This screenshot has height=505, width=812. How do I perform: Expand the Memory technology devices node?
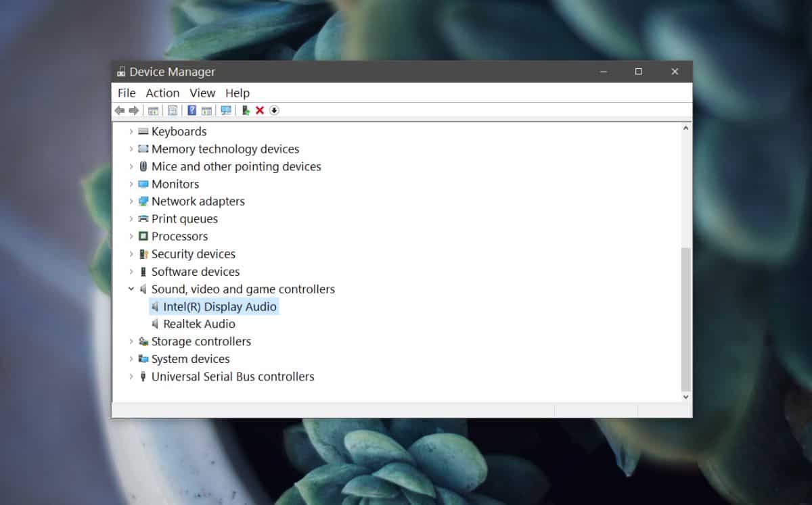tap(131, 149)
